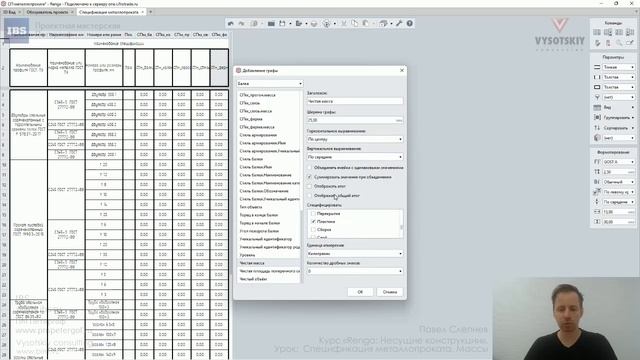This screenshot has width=640, height=360.
Task: Expand the "Сортировать" dropdown in Параметры
Action: click(619, 128)
